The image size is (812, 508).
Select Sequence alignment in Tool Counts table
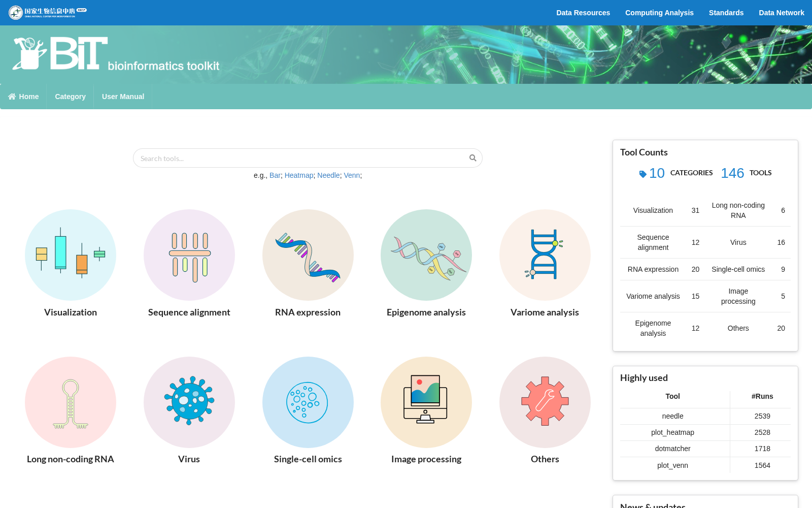653,242
